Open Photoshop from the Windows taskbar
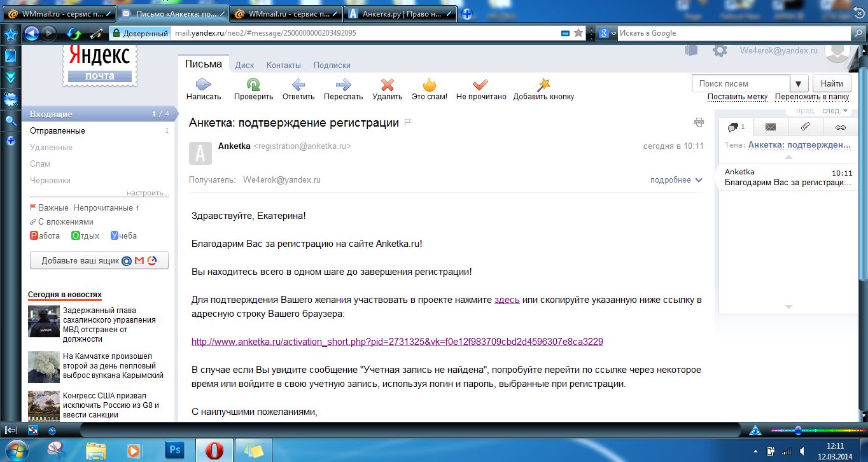The height and width of the screenshot is (462, 868). [174, 449]
